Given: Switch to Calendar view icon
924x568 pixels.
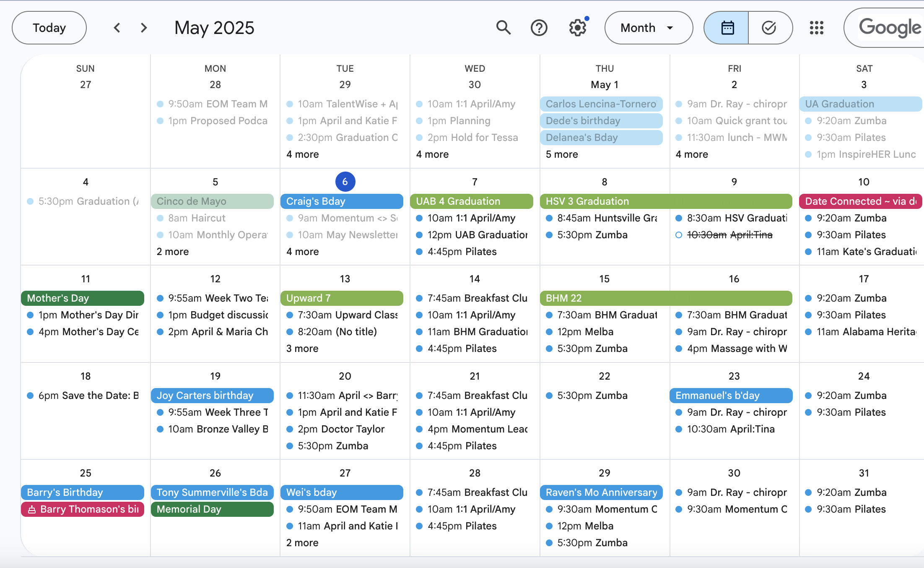Looking at the screenshot, I should tap(727, 28).
